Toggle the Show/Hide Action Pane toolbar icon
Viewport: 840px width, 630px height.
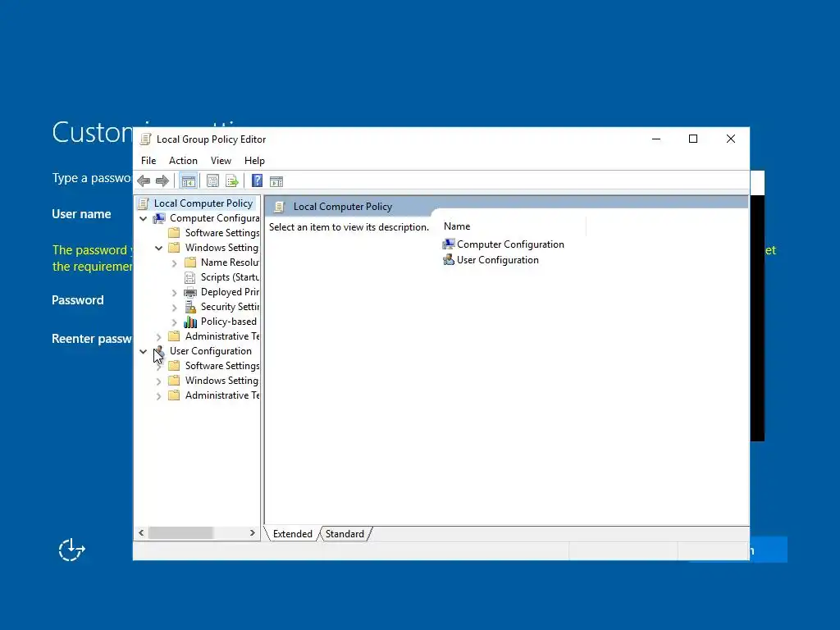pos(276,181)
